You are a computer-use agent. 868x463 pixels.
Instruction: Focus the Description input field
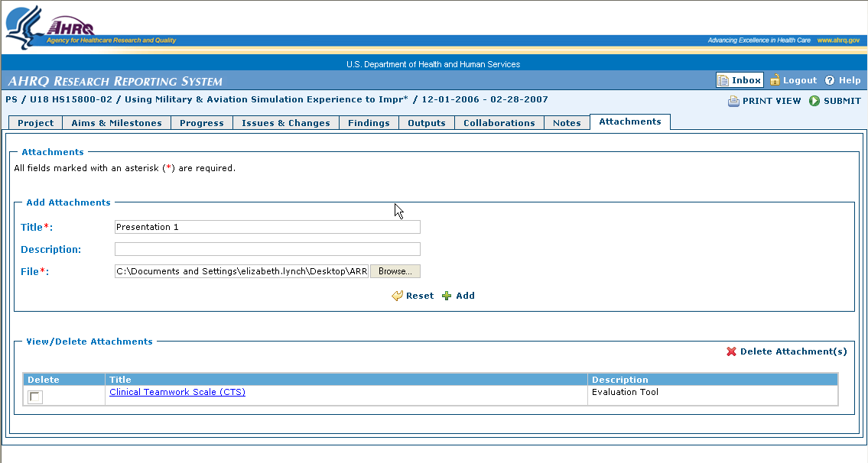point(268,249)
